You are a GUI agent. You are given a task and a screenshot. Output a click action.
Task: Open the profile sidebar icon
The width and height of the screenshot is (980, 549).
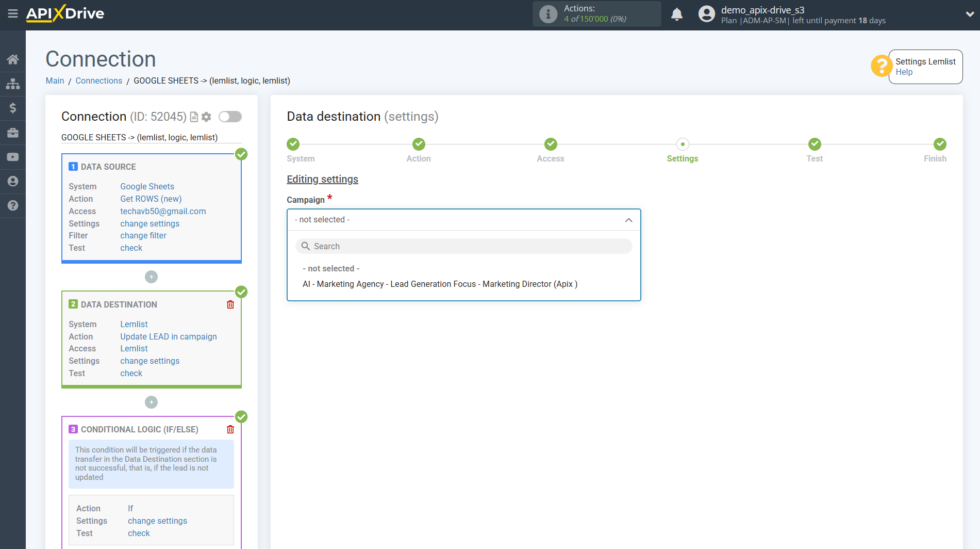point(13,181)
